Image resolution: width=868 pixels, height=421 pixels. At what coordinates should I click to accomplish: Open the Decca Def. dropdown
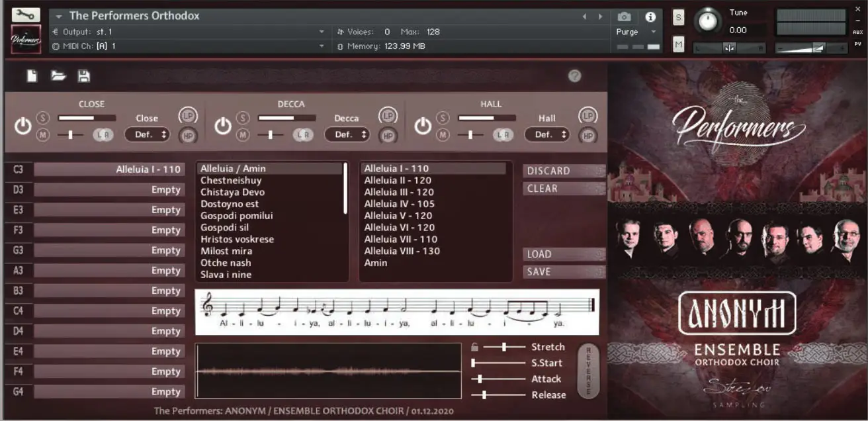[x=347, y=134]
